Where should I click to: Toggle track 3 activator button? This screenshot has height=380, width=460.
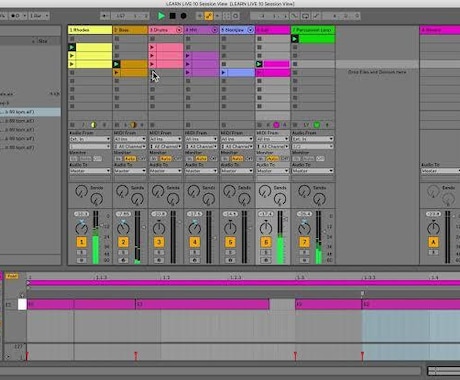tap(159, 242)
